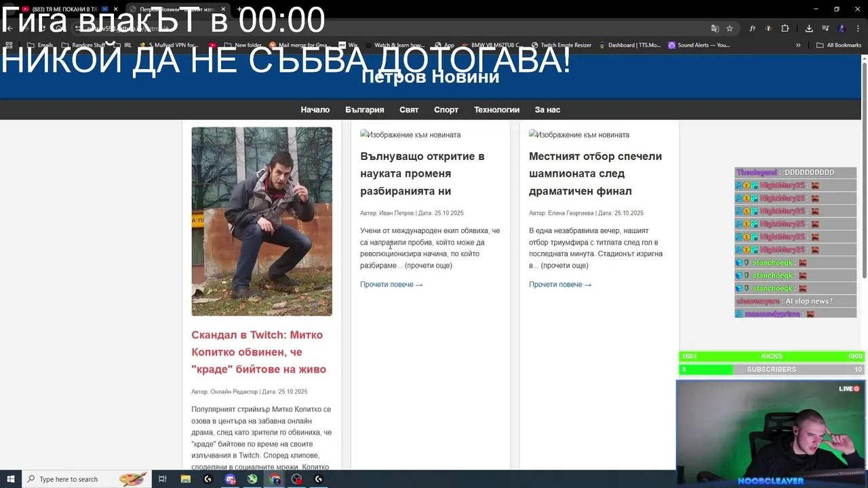Click (прочети още) in the championship article
868x488 pixels.
[565, 266]
